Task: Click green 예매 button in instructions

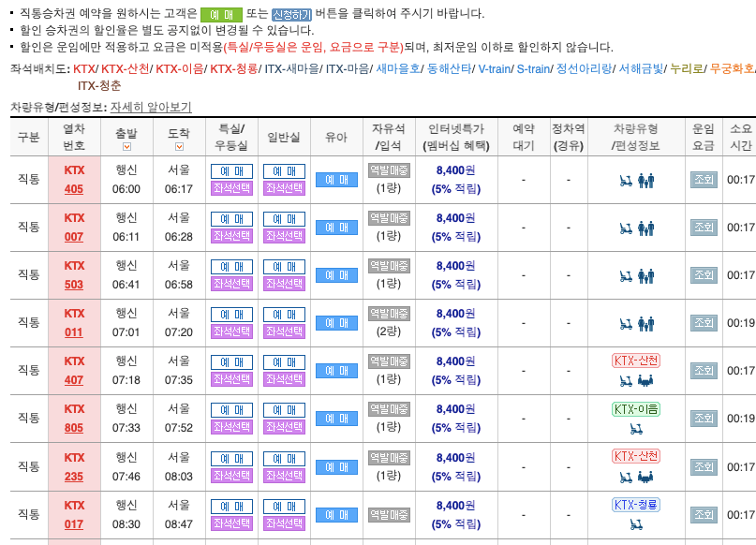Action: [x=221, y=15]
